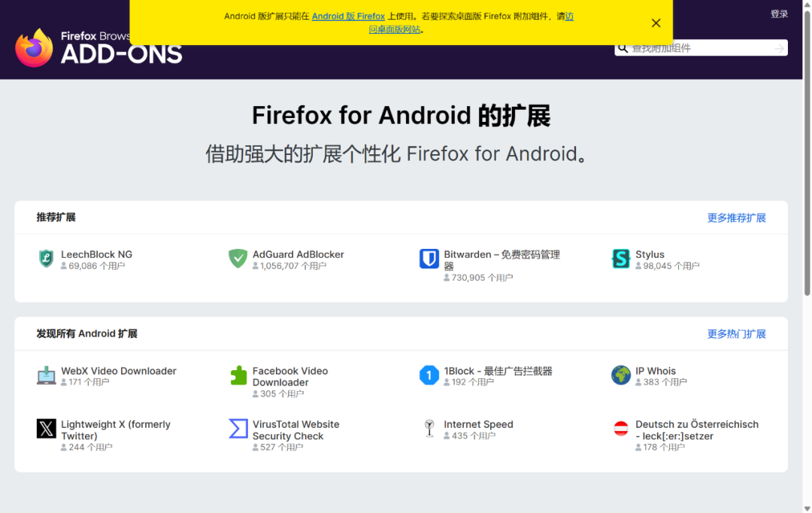Open the WebX Video Downloader icon
Image resolution: width=812 pixels, height=513 pixels.
46,375
